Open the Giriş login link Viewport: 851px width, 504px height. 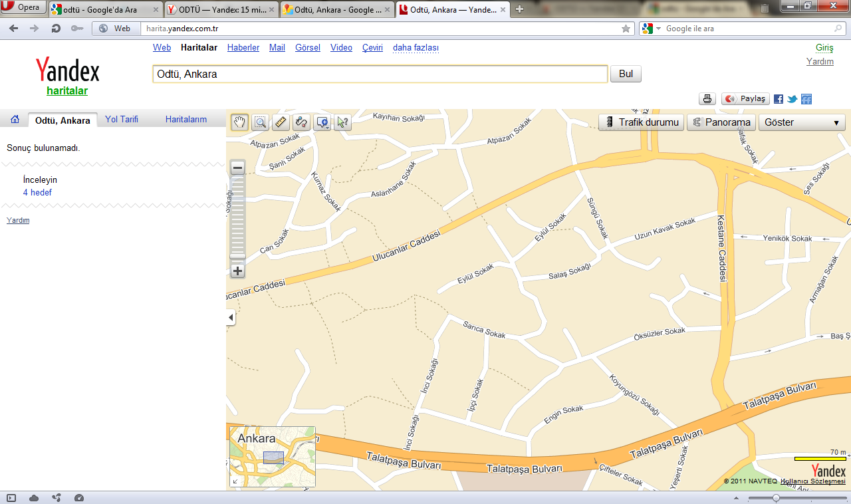pyautogui.click(x=824, y=48)
